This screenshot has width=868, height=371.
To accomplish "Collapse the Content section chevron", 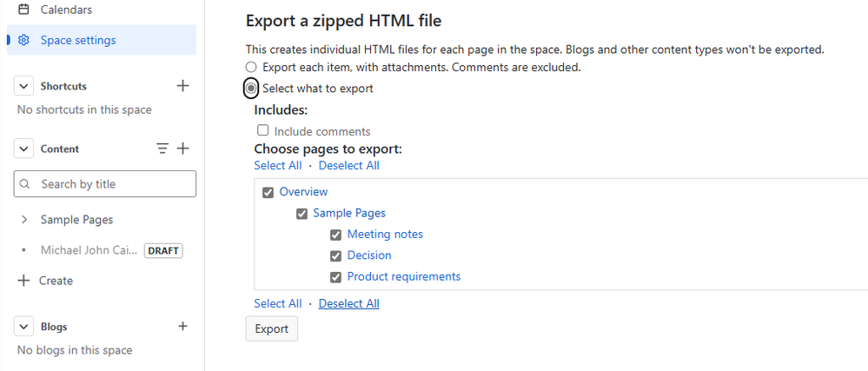I will (23, 149).
